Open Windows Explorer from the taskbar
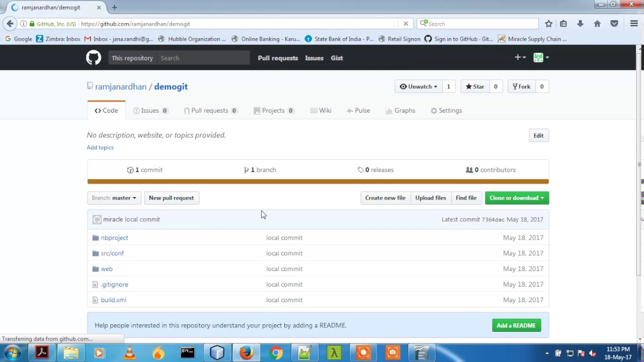 [x=71, y=353]
